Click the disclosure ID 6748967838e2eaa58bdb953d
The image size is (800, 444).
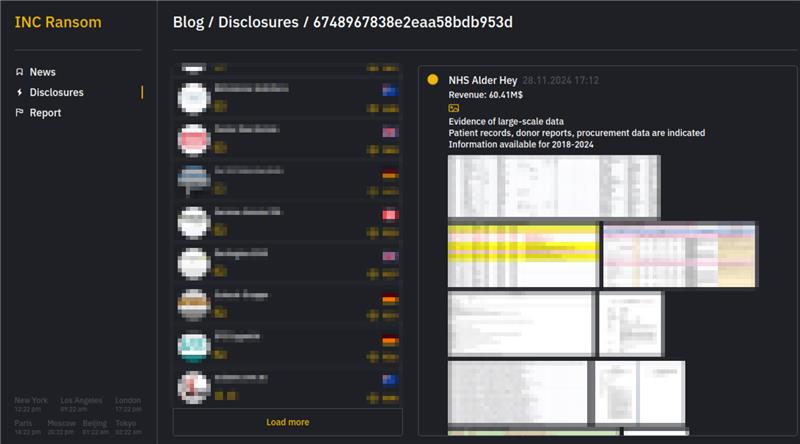pyautogui.click(x=413, y=22)
